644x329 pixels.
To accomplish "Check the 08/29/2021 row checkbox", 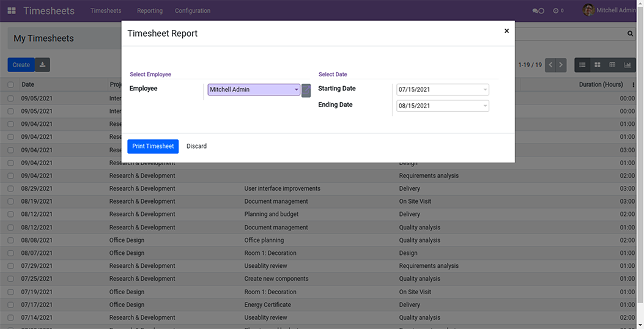I will tap(10, 188).
